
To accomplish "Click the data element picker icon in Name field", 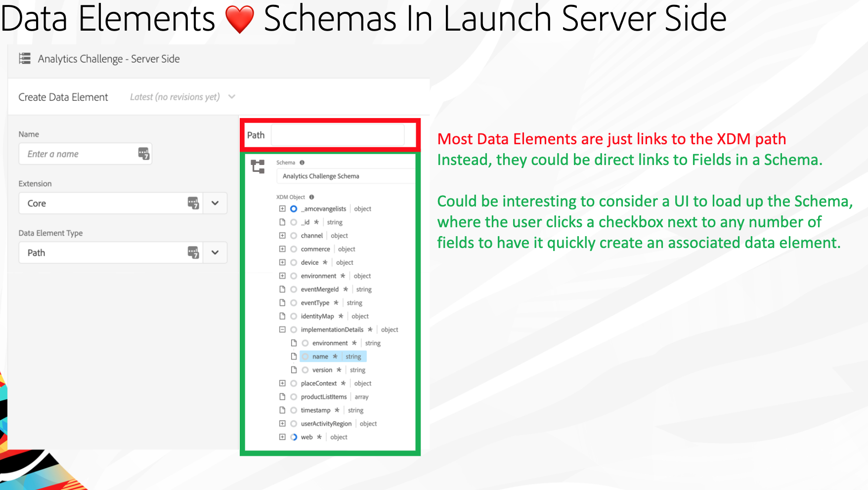I will 144,154.
